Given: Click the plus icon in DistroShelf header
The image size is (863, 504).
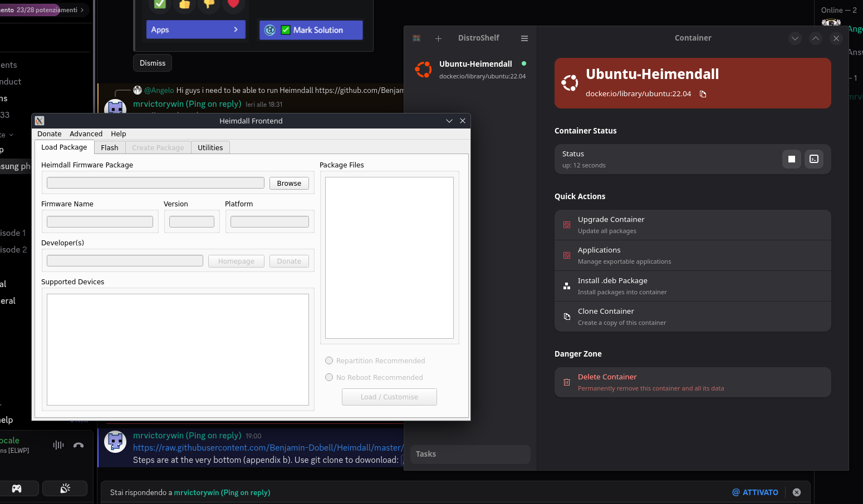Looking at the screenshot, I should (438, 38).
